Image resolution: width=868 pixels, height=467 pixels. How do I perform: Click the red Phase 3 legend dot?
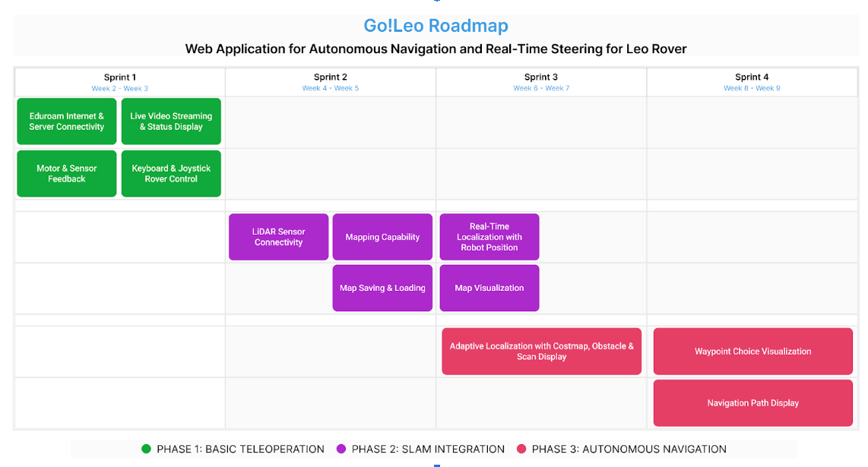(521, 450)
